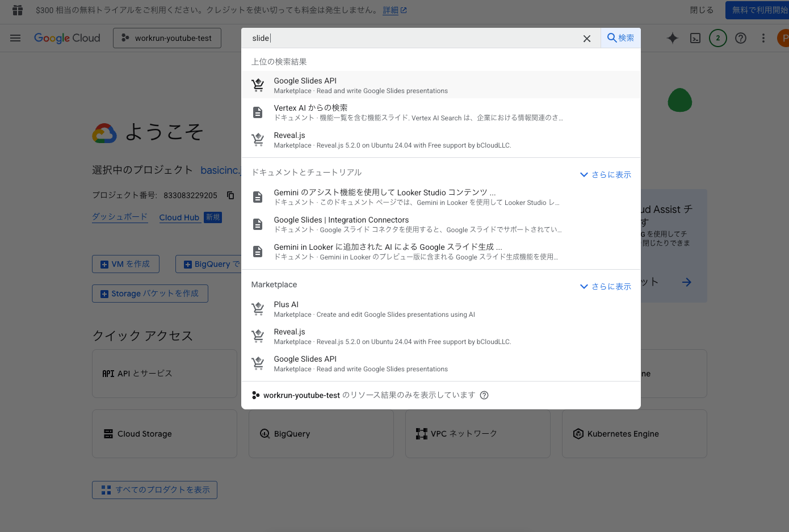Open the workrun-youtube-test project picker
This screenshot has height=532, width=789.
point(167,38)
